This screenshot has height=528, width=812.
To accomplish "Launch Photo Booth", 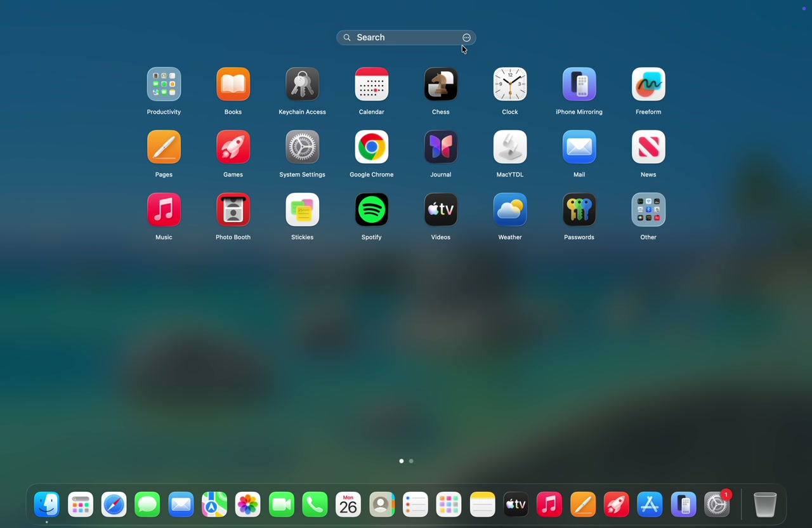I will point(233,210).
